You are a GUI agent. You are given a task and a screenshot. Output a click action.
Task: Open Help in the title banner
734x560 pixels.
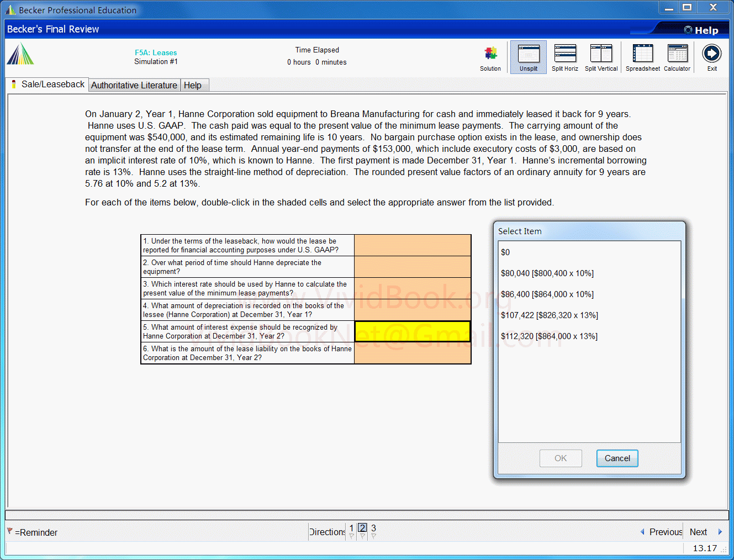point(701,30)
